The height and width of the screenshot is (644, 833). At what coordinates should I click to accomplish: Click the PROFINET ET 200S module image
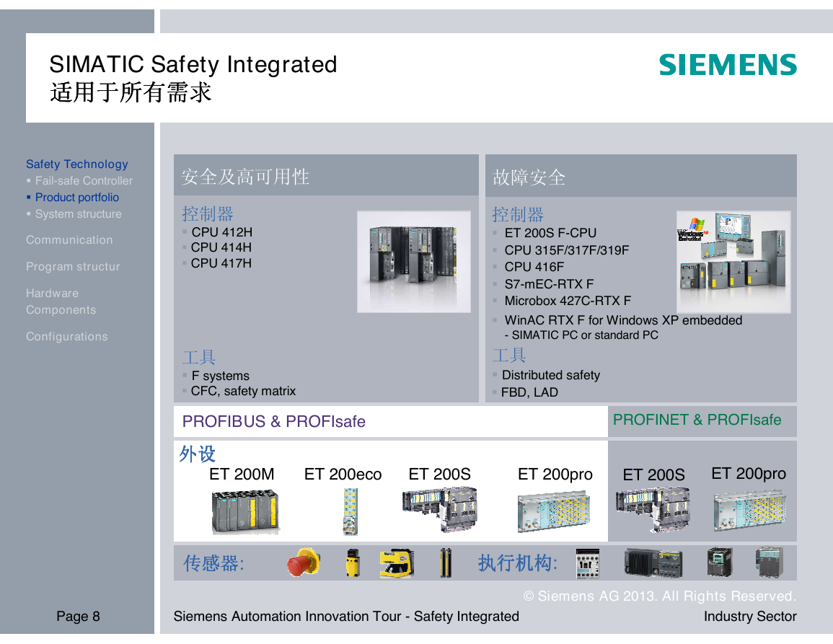point(653,510)
